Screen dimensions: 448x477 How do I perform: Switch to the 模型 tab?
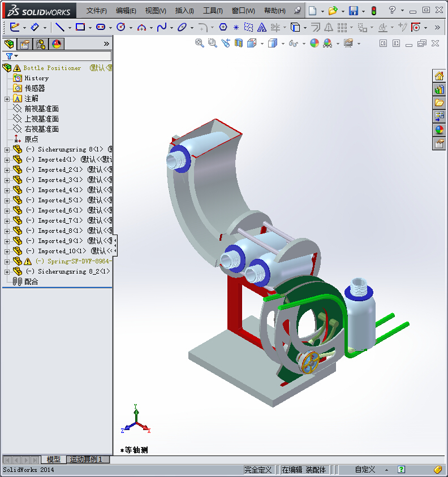pyautogui.click(x=53, y=459)
